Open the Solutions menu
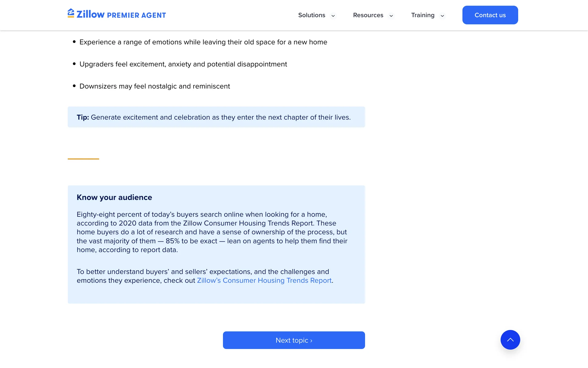Image resolution: width=588 pixels, height=368 pixels. (311, 15)
